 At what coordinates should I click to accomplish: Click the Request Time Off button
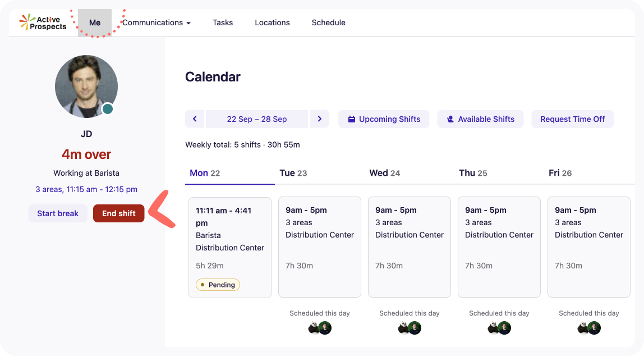pyautogui.click(x=572, y=119)
